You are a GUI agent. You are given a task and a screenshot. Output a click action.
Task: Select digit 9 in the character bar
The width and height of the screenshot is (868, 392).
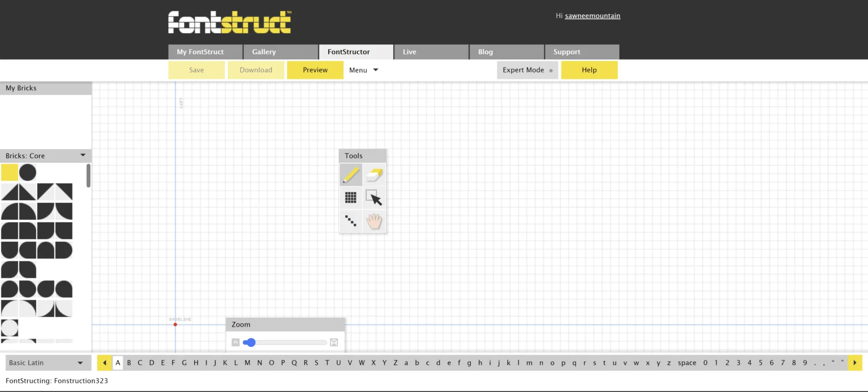pyautogui.click(x=805, y=363)
